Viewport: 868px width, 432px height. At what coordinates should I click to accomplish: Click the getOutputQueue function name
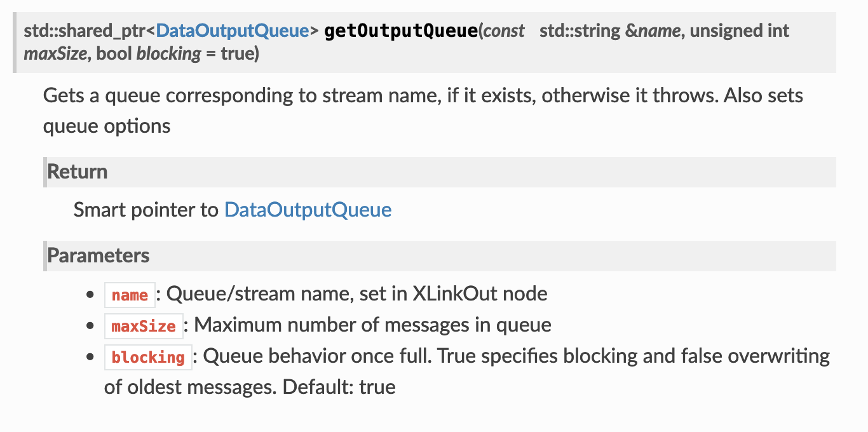[x=400, y=30]
